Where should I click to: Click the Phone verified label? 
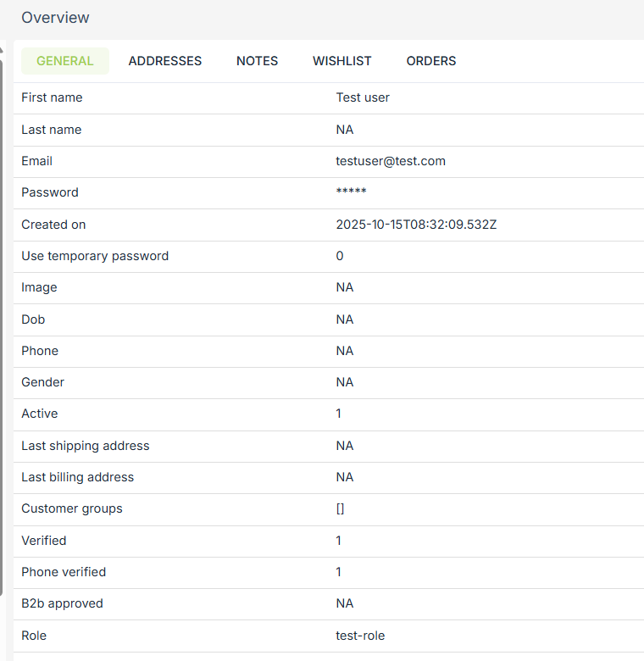[64, 572]
